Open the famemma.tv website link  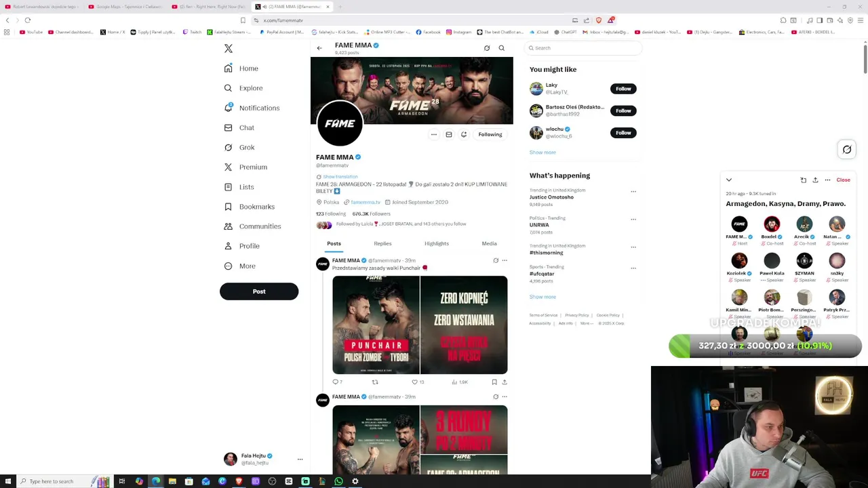click(x=366, y=202)
